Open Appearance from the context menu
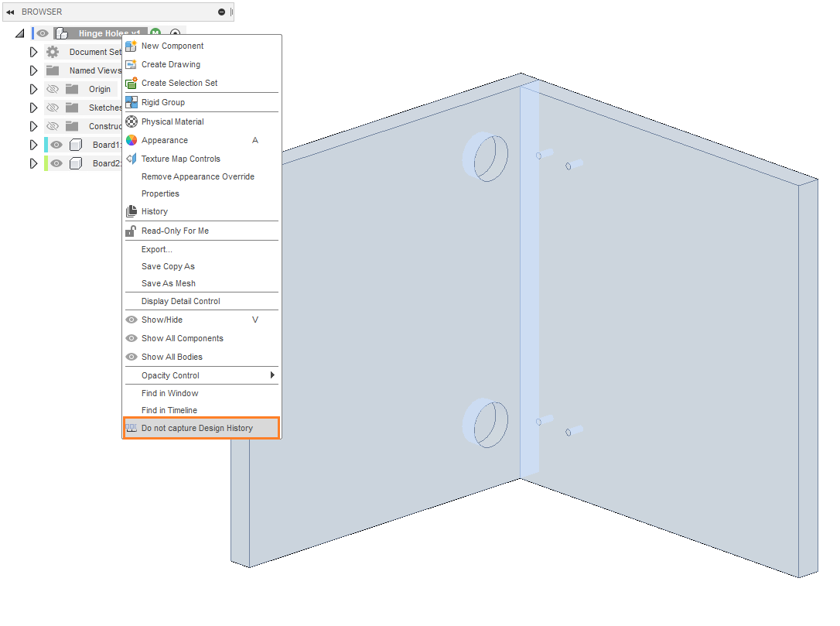 click(165, 140)
